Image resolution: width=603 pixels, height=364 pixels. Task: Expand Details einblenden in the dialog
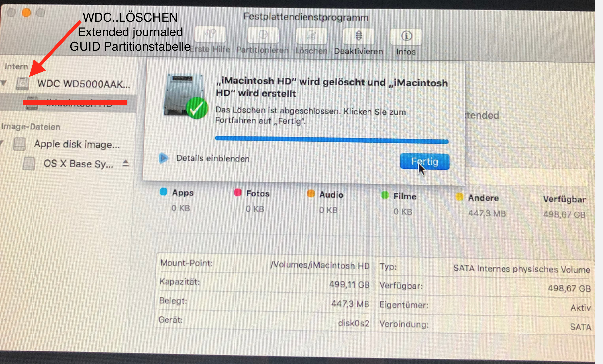coord(164,158)
